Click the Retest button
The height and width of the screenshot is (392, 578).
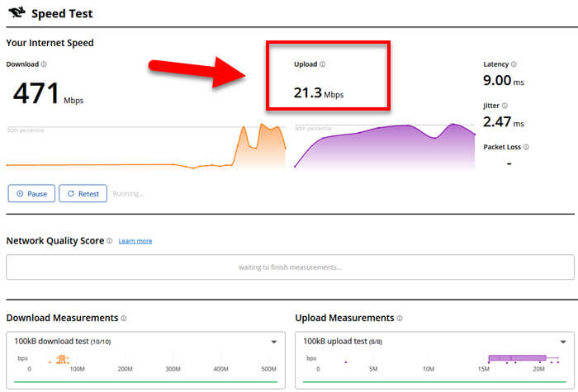(83, 193)
